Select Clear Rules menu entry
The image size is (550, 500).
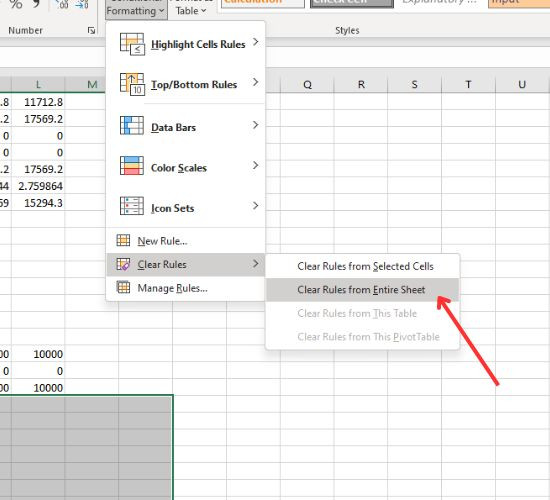[x=186, y=265]
